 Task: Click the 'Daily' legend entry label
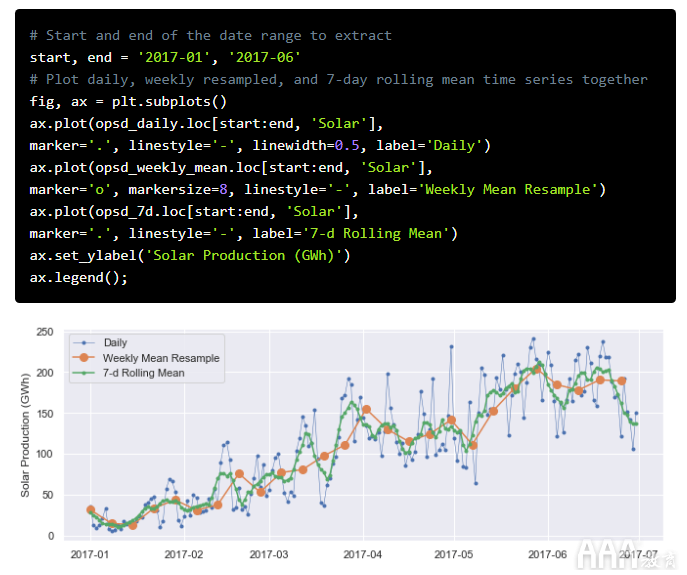pos(115,342)
